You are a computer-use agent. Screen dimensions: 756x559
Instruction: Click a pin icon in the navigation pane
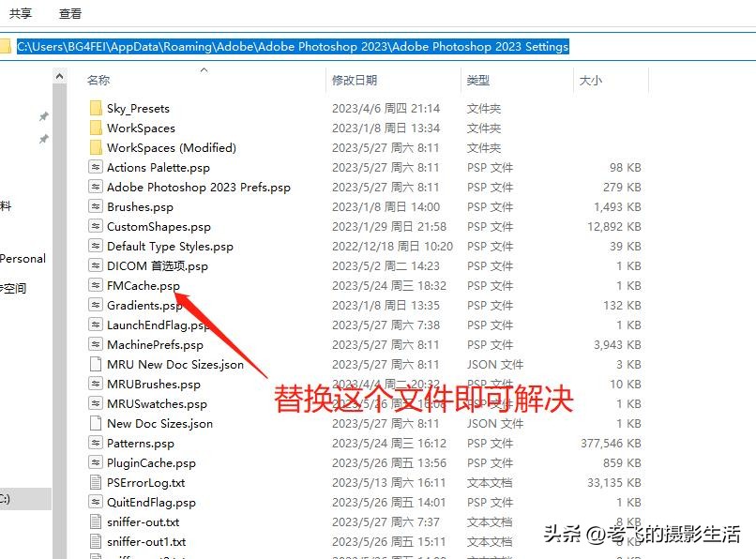[43, 118]
